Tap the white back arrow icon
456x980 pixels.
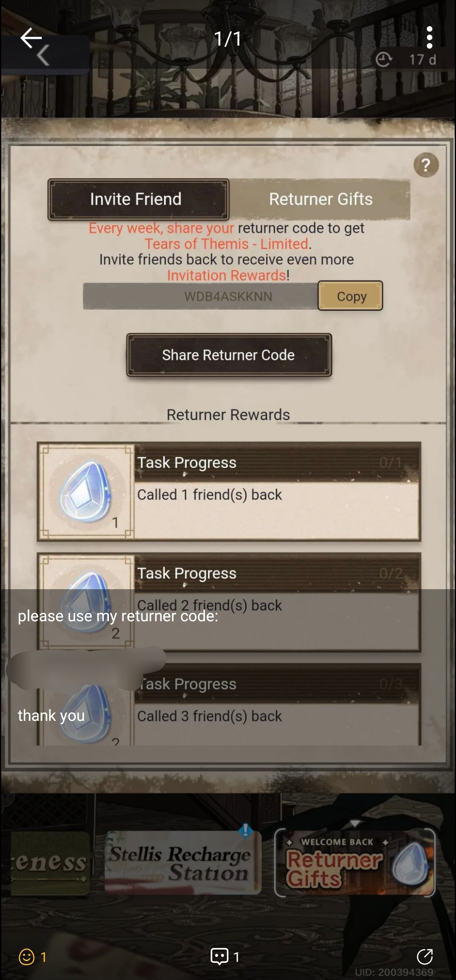(x=31, y=38)
